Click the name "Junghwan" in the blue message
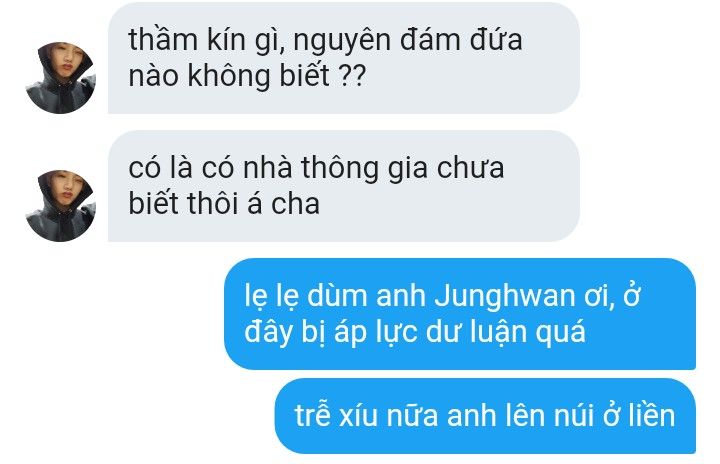720x464 pixels. tap(505, 297)
